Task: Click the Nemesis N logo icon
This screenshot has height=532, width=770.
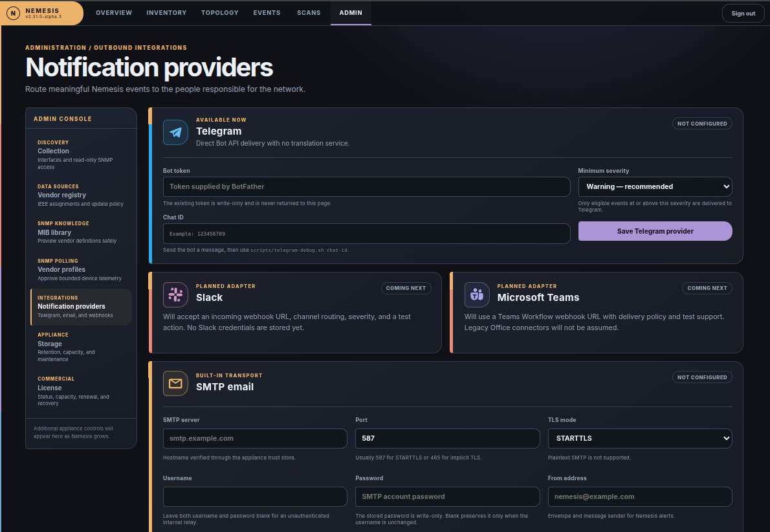Action: pyautogui.click(x=13, y=13)
